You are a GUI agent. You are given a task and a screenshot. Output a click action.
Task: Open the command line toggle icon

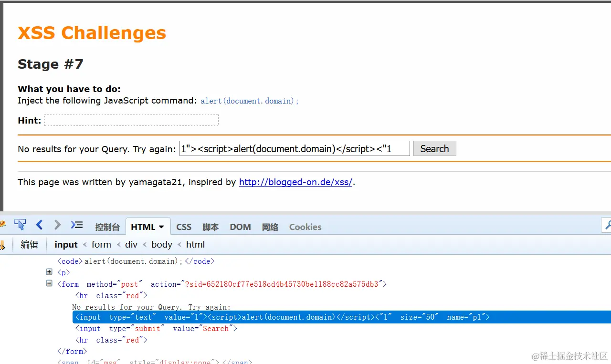pyautogui.click(x=76, y=225)
